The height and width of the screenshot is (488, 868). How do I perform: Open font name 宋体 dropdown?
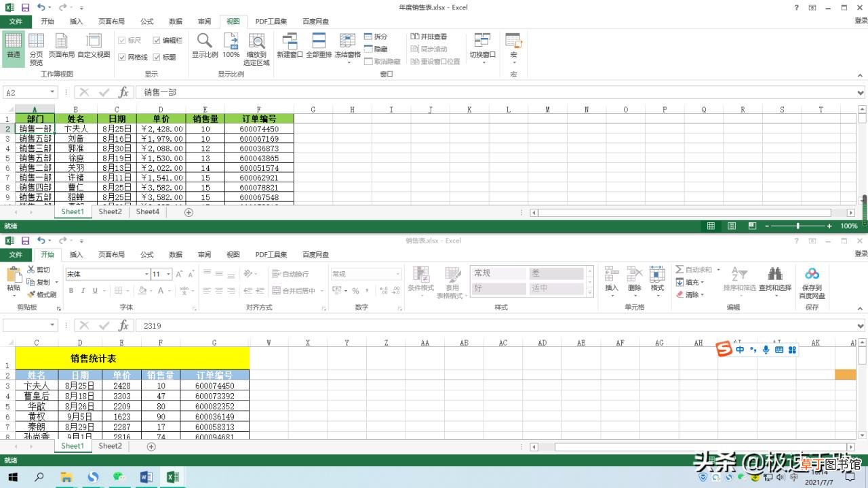tap(146, 274)
